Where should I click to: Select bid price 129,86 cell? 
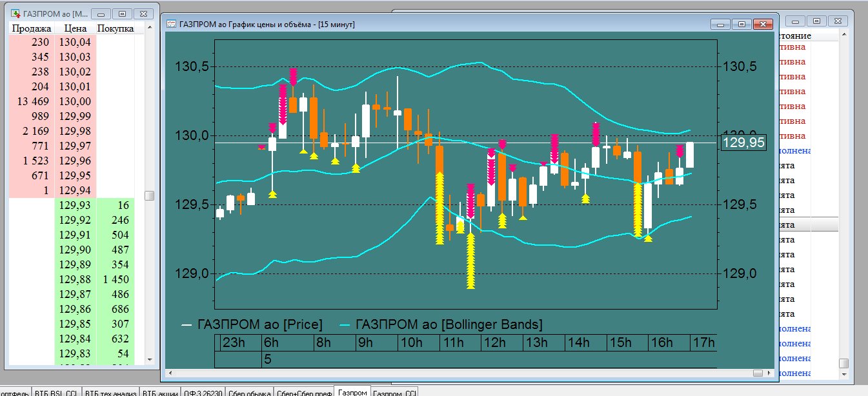point(76,309)
